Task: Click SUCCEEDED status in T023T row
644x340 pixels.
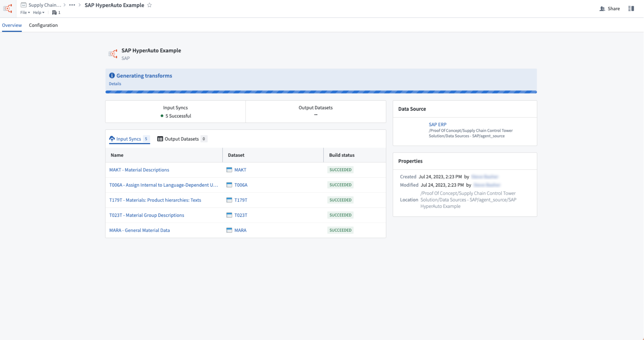Action: [340, 215]
